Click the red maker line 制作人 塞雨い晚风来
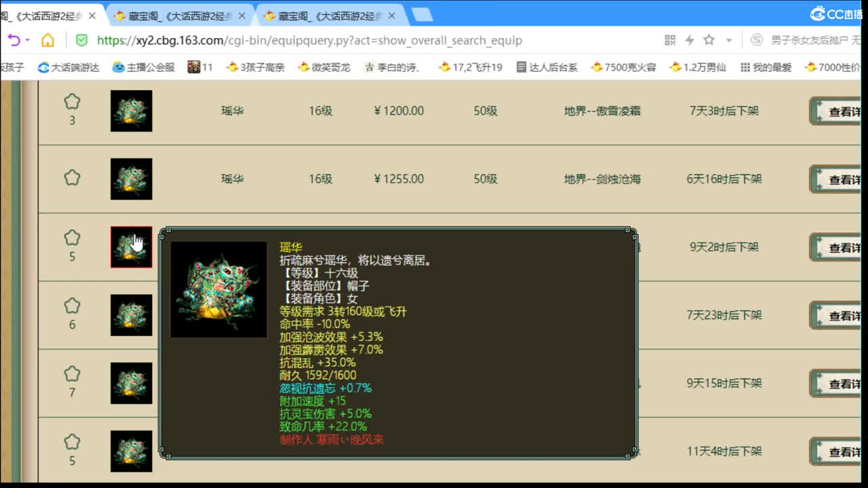868x488 pixels. (332, 439)
